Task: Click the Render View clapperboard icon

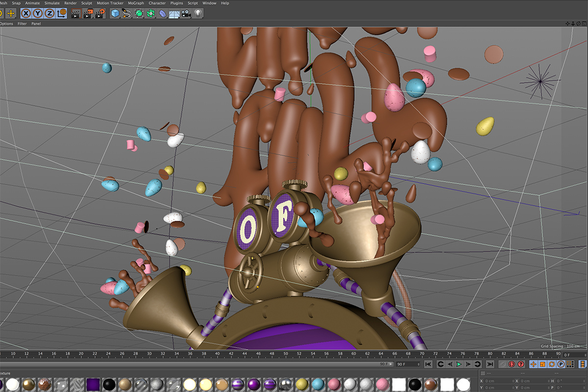Action: click(75, 14)
